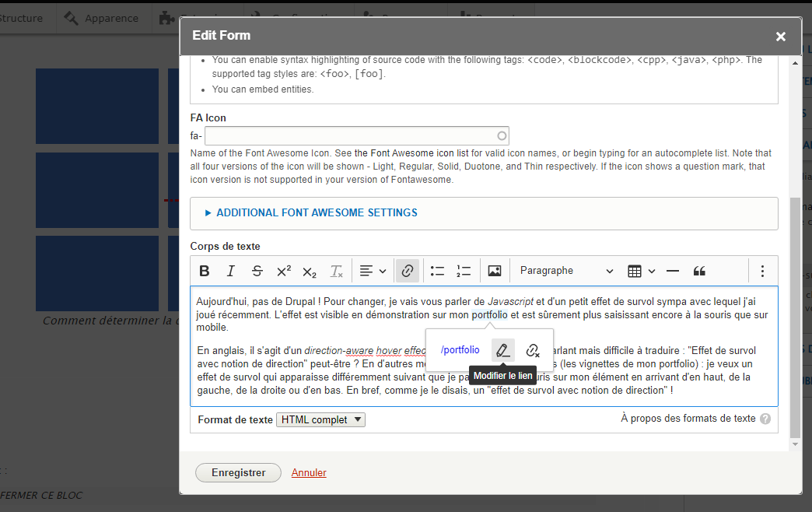The height and width of the screenshot is (512, 812).
Task: Toggle bold formatting
Action: pyautogui.click(x=205, y=270)
